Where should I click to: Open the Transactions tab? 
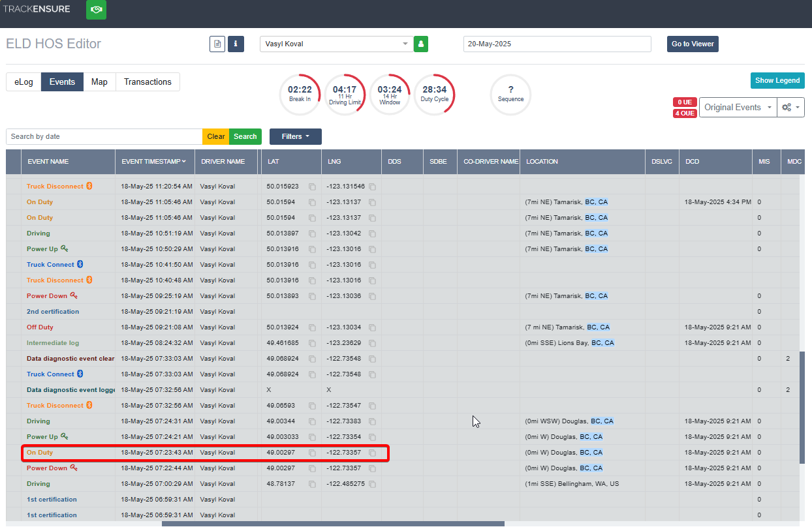click(148, 82)
